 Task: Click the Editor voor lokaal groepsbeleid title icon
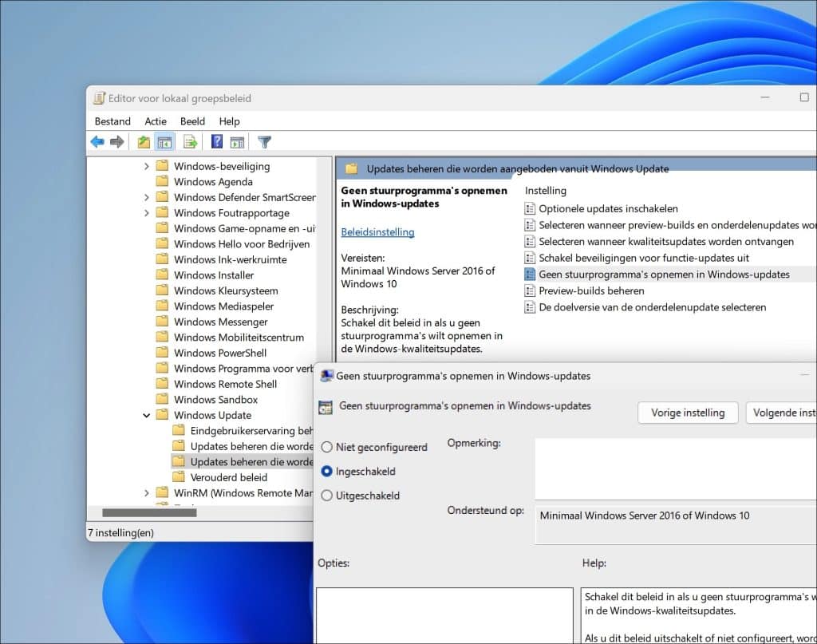99,98
